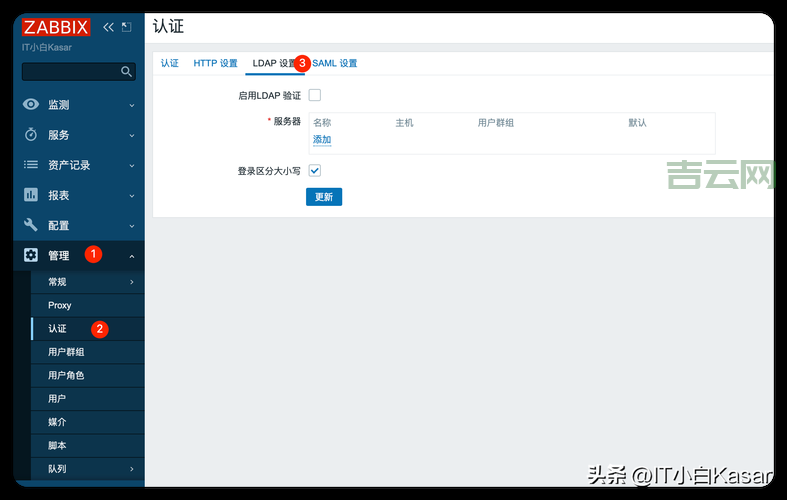Open the 队列 sidebar item
Image resolution: width=787 pixels, height=500 pixels.
point(88,469)
